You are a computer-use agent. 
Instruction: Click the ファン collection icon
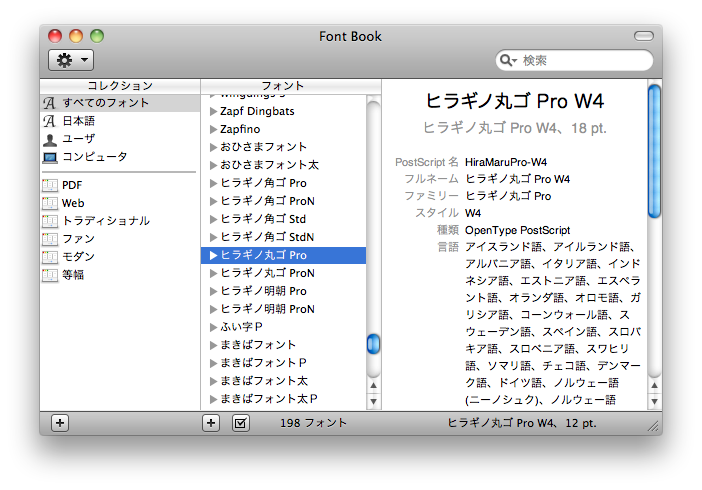[50, 239]
